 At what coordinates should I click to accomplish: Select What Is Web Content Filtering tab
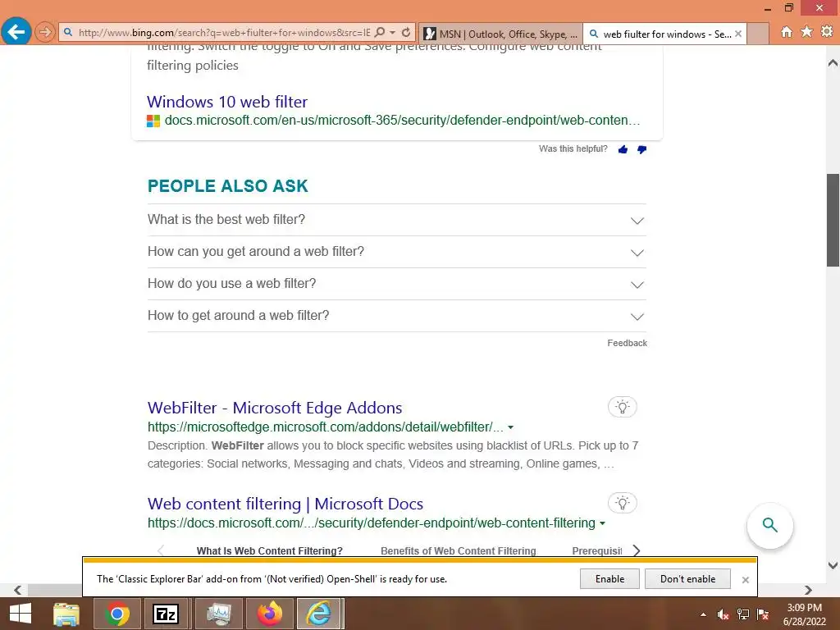(269, 550)
